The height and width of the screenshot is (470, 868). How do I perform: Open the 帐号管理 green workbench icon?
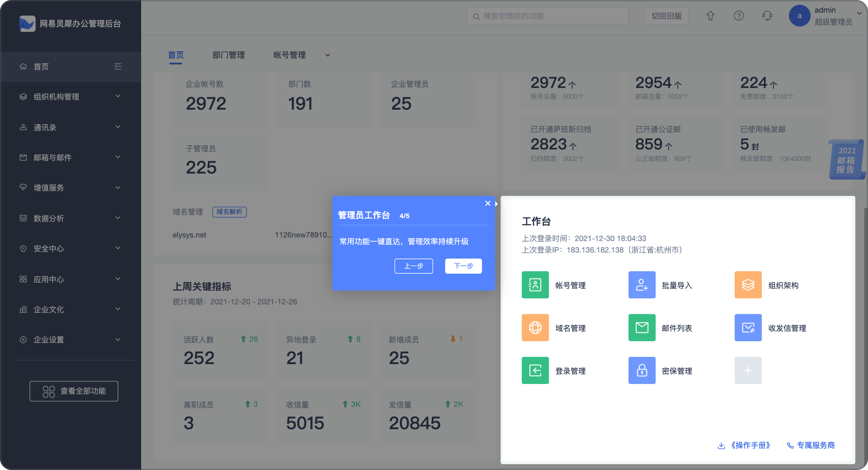pyautogui.click(x=535, y=285)
